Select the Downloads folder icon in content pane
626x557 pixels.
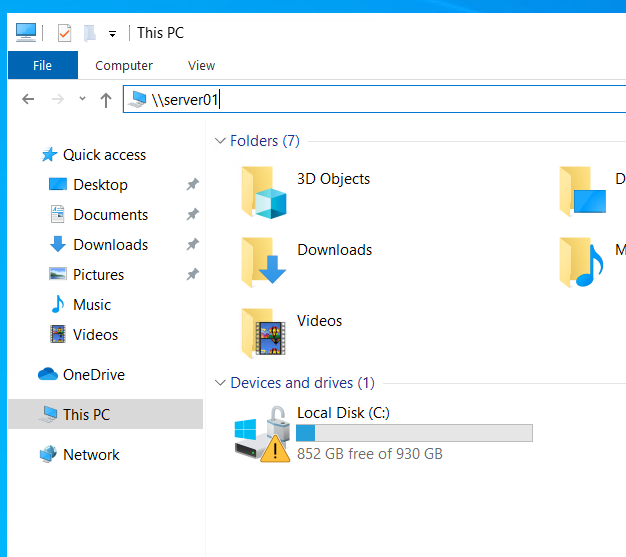pos(263,263)
